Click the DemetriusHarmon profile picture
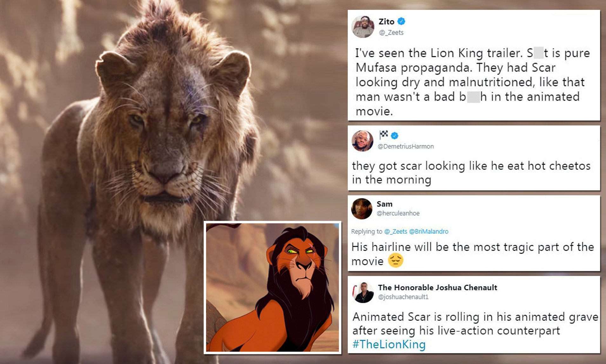 point(362,141)
